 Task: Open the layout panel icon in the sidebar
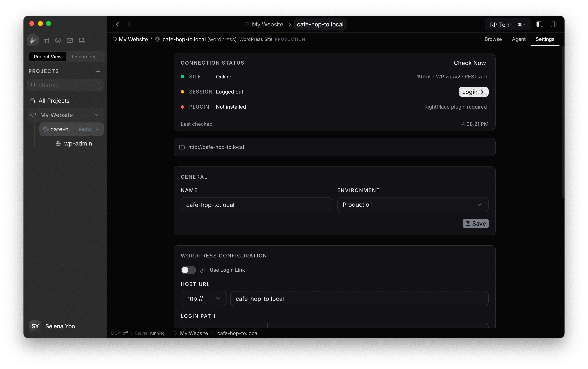coord(46,40)
